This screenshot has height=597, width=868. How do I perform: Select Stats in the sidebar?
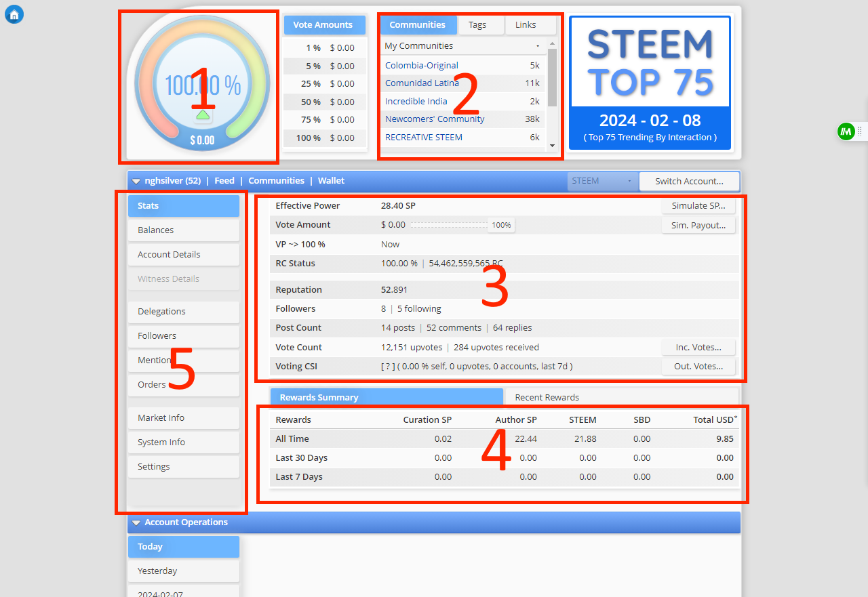tap(184, 206)
